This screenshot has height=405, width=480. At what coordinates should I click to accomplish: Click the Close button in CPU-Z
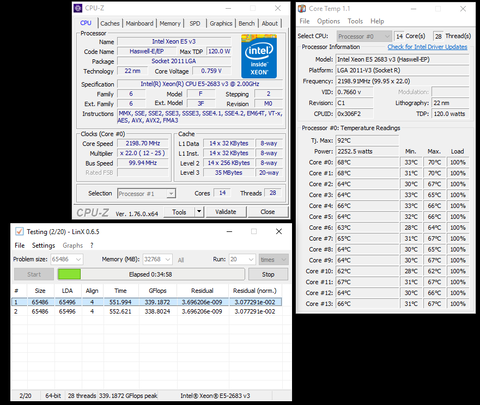[x=268, y=212]
